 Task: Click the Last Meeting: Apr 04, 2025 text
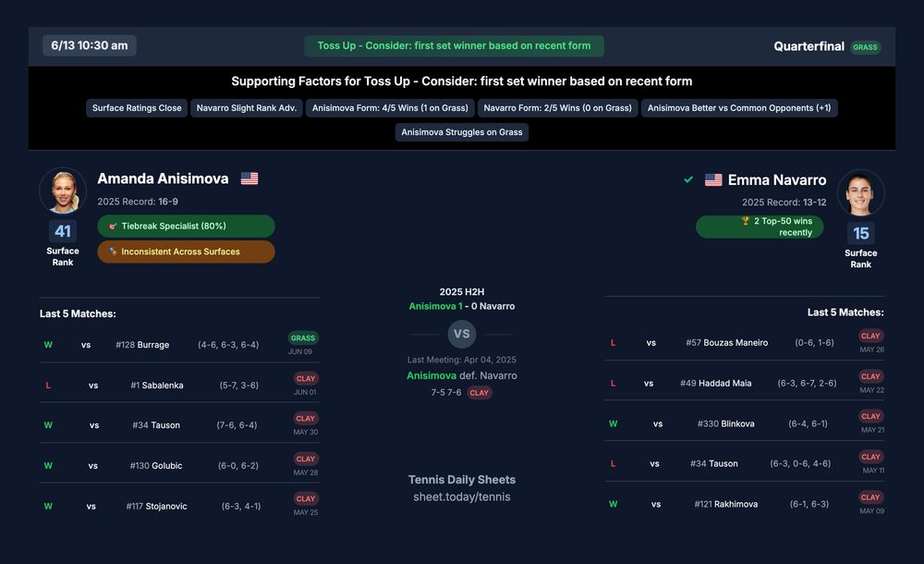(461, 360)
